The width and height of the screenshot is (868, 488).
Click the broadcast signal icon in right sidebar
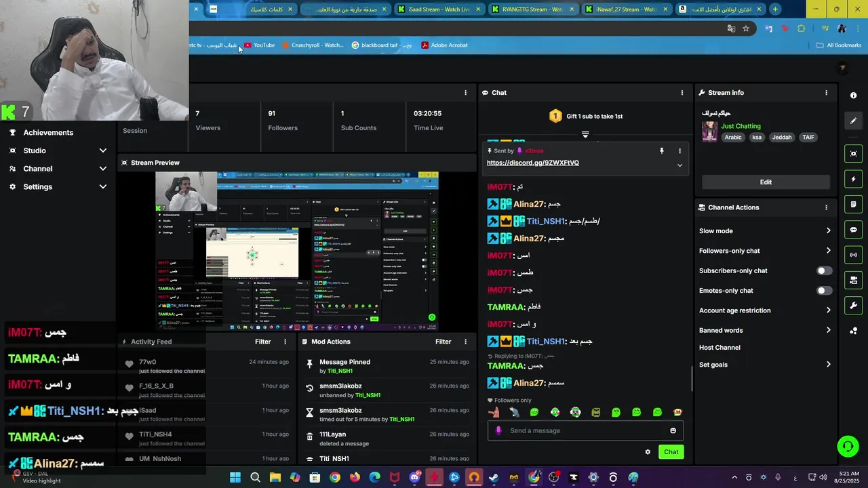tap(853, 255)
